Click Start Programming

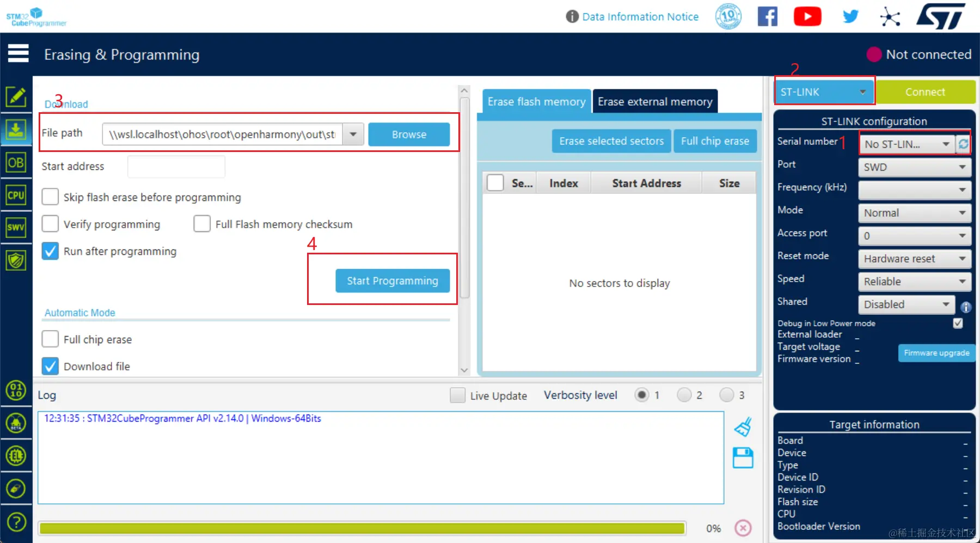pos(393,280)
